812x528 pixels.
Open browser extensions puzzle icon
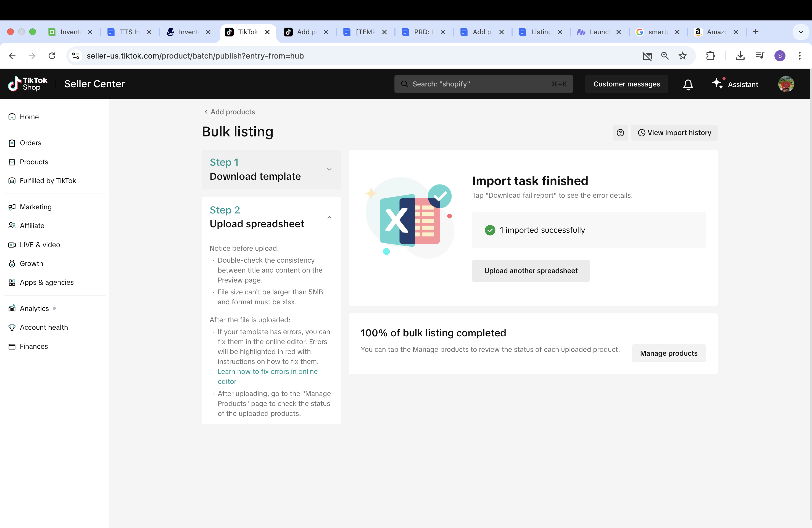click(710, 56)
